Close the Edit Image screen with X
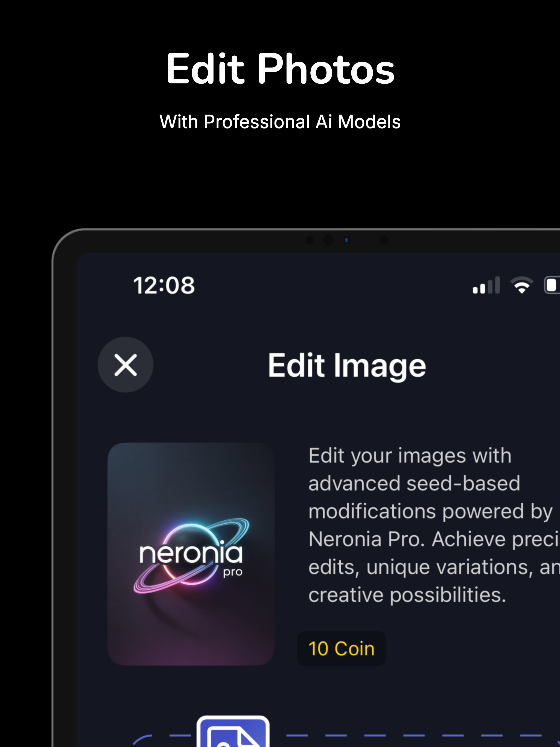This screenshot has height=747, width=560. [125, 365]
